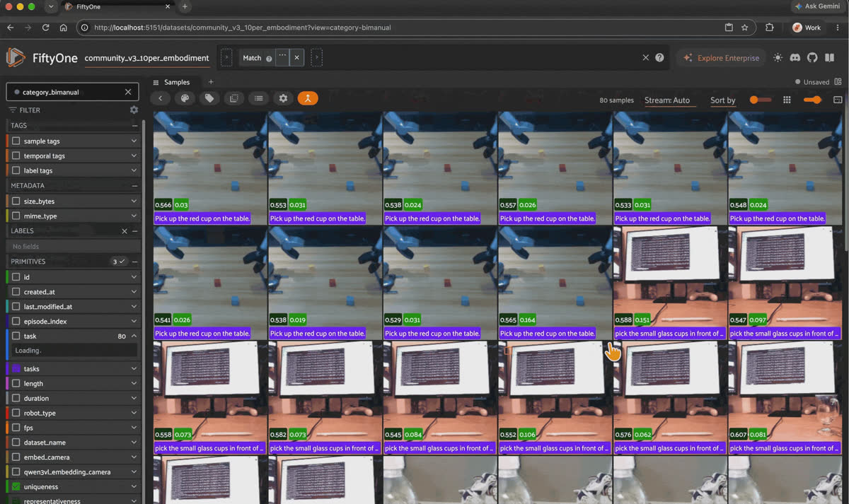Select the Samples tab

[172, 82]
